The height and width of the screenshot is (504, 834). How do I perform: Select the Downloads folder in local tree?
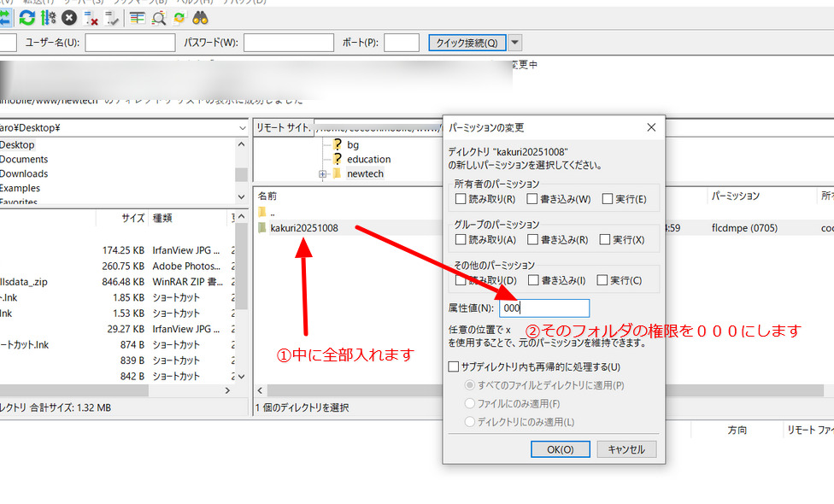click(x=23, y=173)
